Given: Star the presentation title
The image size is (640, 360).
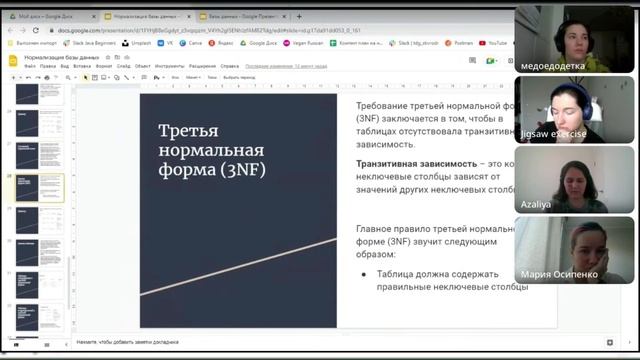Looking at the screenshot, I should 108,58.
